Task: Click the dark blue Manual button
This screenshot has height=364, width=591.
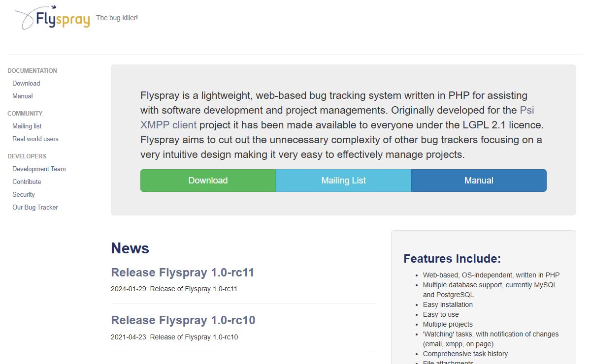Action: tap(479, 181)
